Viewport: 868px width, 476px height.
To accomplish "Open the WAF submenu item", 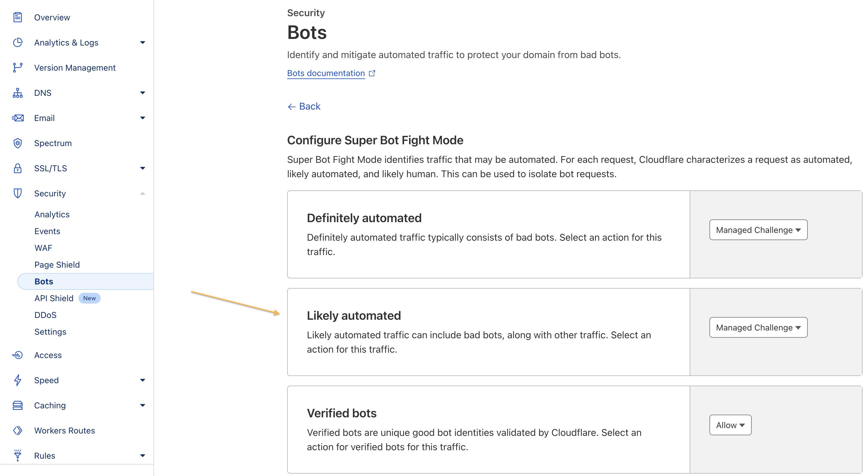I will (43, 248).
